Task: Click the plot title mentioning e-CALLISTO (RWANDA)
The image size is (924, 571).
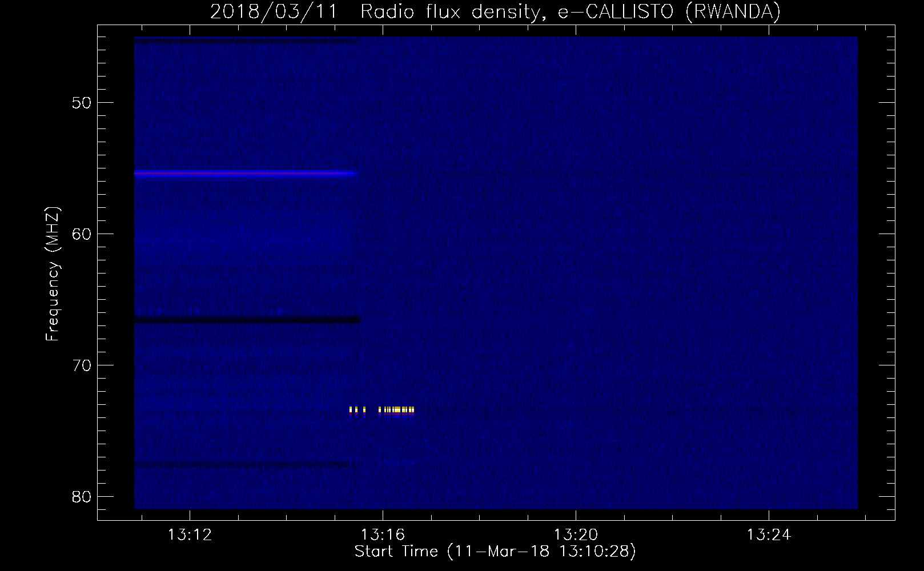Action: click(x=495, y=11)
